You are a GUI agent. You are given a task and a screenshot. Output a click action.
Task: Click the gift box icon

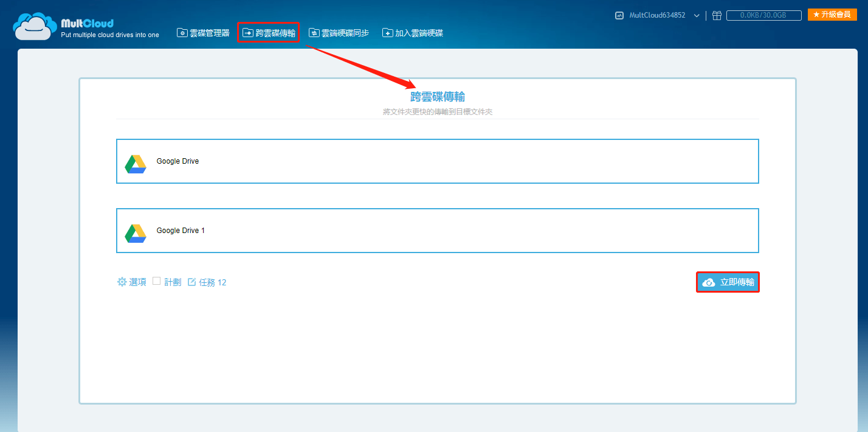[x=717, y=15]
